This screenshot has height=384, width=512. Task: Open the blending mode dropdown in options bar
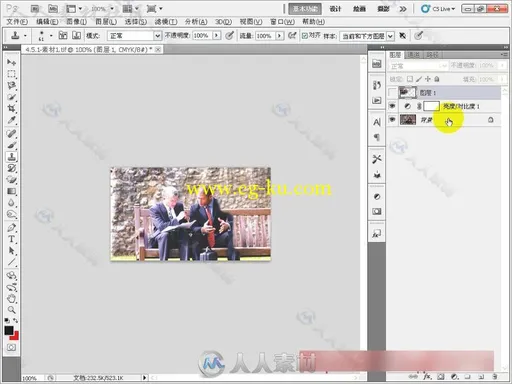pyautogui.click(x=134, y=35)
